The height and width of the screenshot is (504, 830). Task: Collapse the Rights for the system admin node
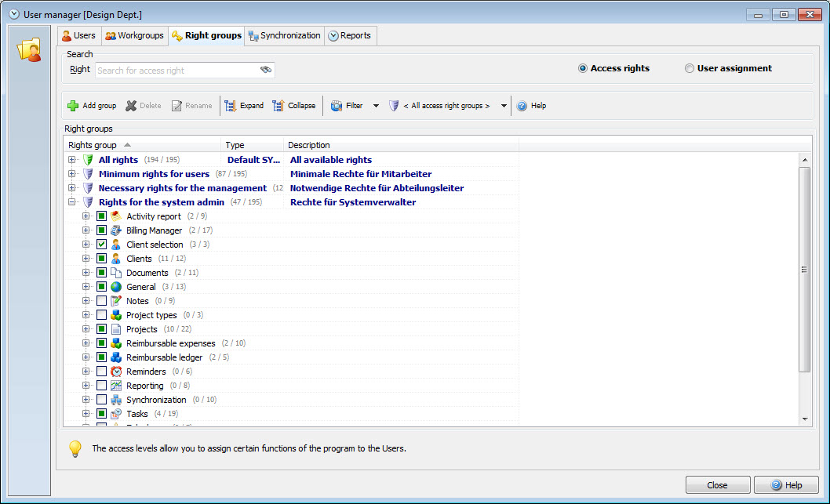72,202
